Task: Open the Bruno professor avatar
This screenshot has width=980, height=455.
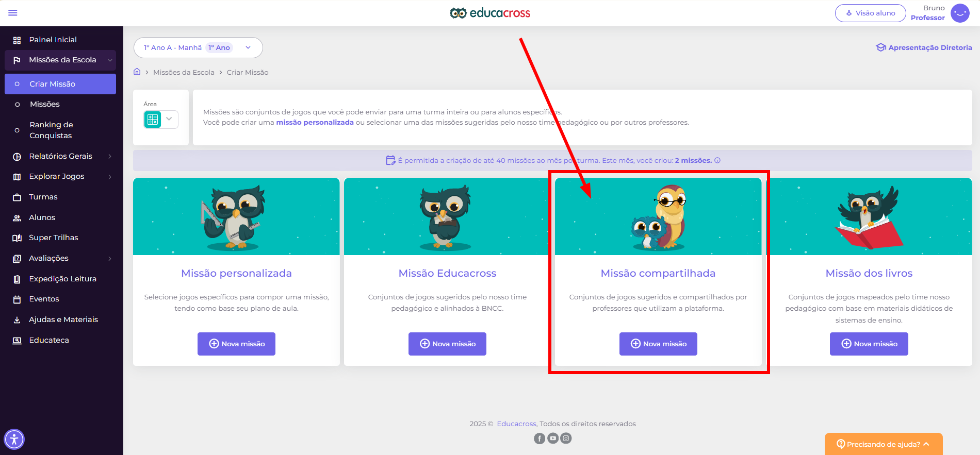Action: coord(960,13)
